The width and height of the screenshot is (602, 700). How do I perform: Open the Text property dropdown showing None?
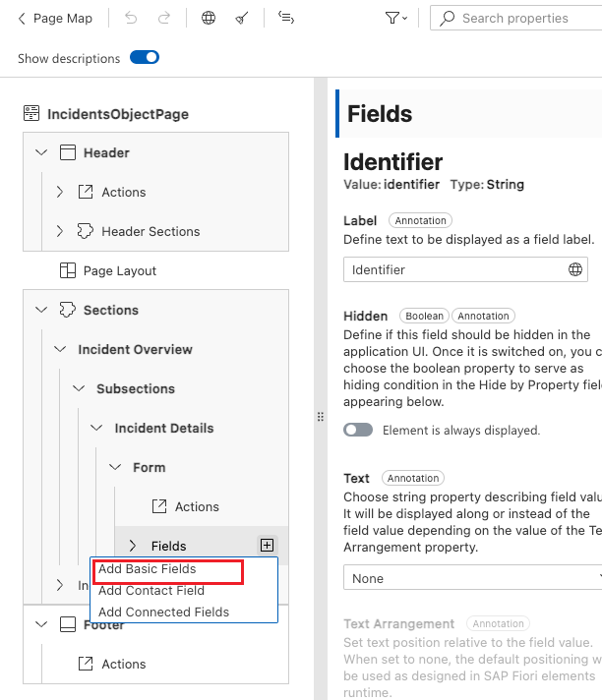coord(472,578)
